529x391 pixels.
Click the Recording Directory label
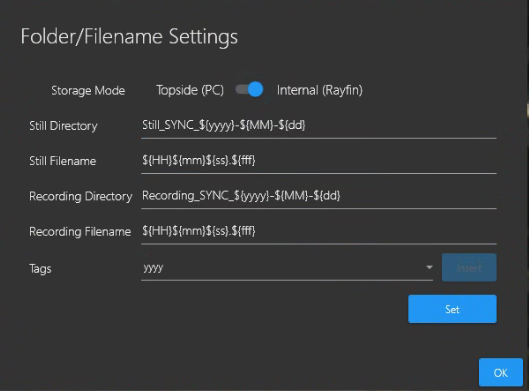click(x=81, y=197)
